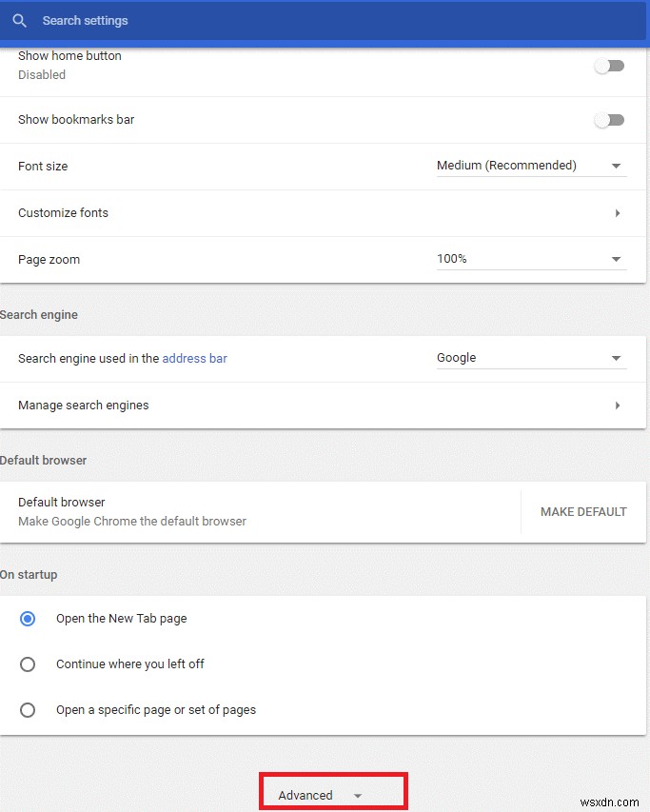Turn on the Show bookmarks bar toggle
650x812 pixels.
(x=609, y=120)
